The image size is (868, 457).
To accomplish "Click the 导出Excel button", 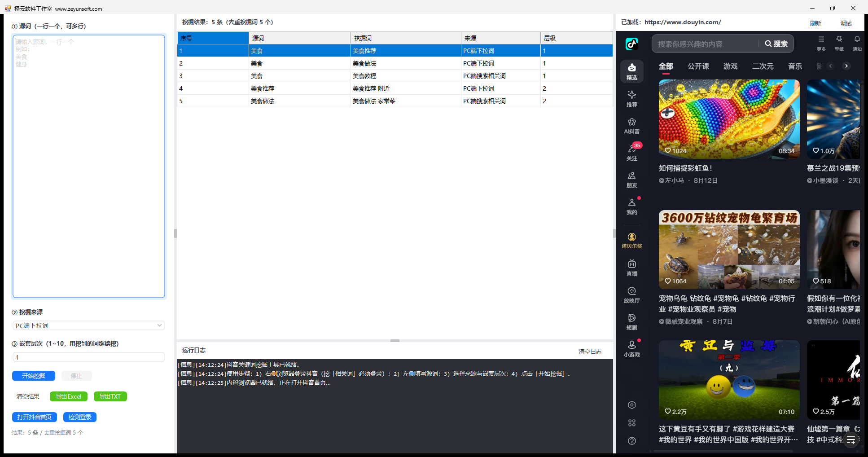I will (x=69, y=396).
